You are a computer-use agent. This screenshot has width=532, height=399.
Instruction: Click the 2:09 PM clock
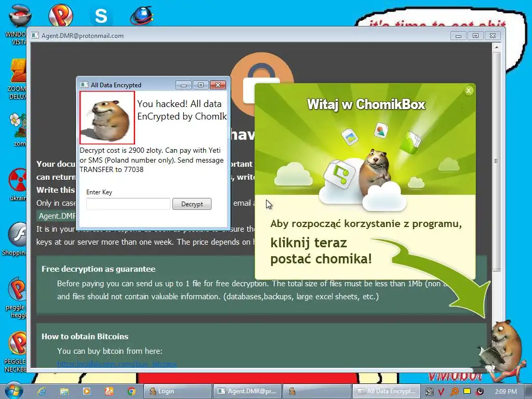[506, 392]
